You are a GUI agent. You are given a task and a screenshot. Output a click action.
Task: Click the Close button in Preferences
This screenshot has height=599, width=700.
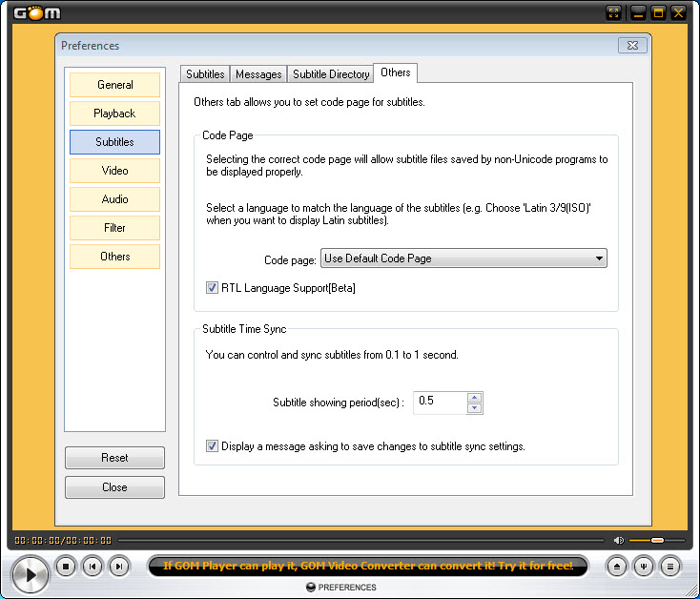click(114, 487)
